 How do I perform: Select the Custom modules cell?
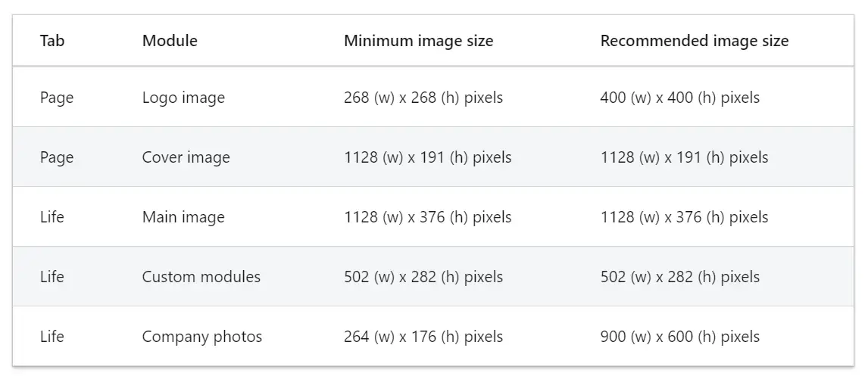pyautogui.click(x=201, y=276)
